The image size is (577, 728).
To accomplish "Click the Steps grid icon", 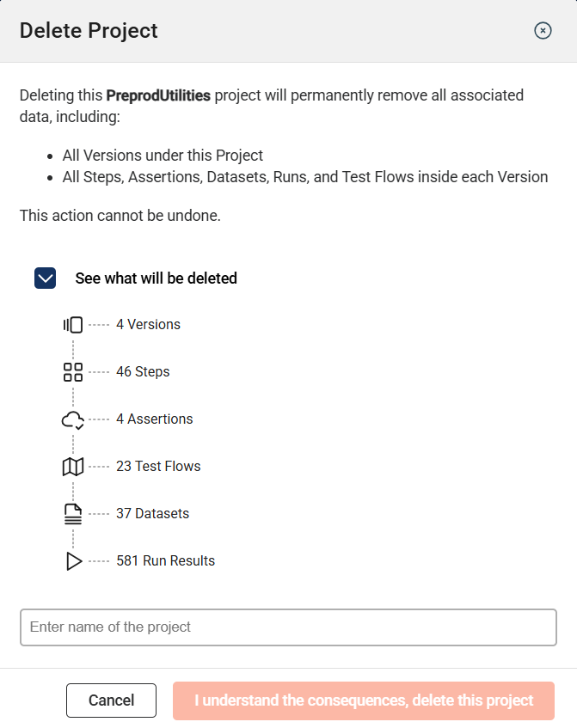I will point(73,372).
